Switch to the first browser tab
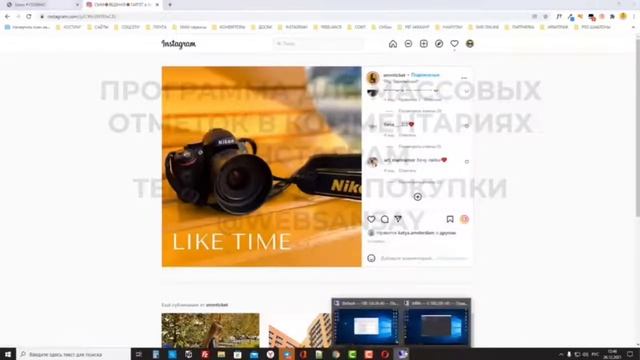Image resolution: width=640 pixels, height=360 pixels. click(x=41, y=4)
